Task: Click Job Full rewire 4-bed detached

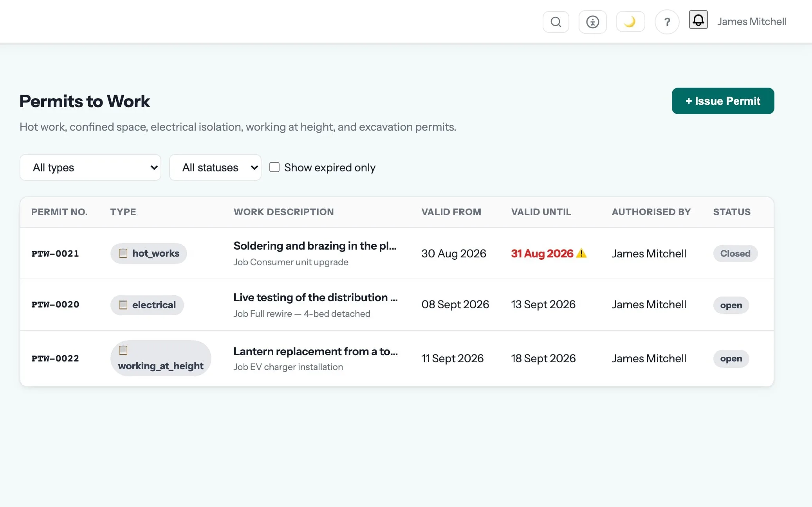Action: [x=302, y=314]
